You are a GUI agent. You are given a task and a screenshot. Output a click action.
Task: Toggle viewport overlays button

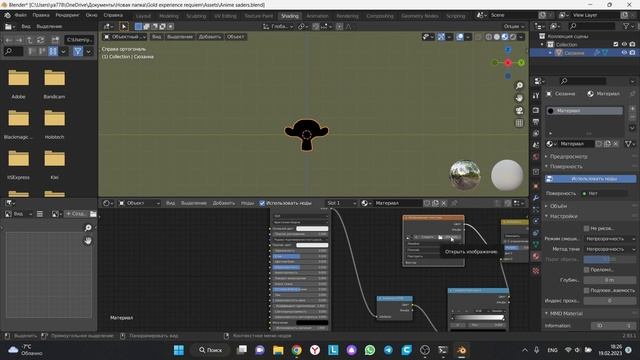[x=460, y=37]
